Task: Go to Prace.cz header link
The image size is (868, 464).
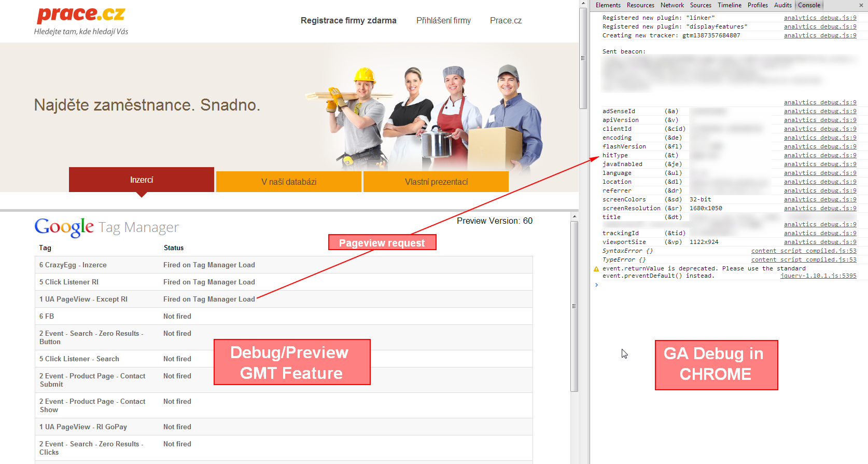Action: (x=506, y=21)
